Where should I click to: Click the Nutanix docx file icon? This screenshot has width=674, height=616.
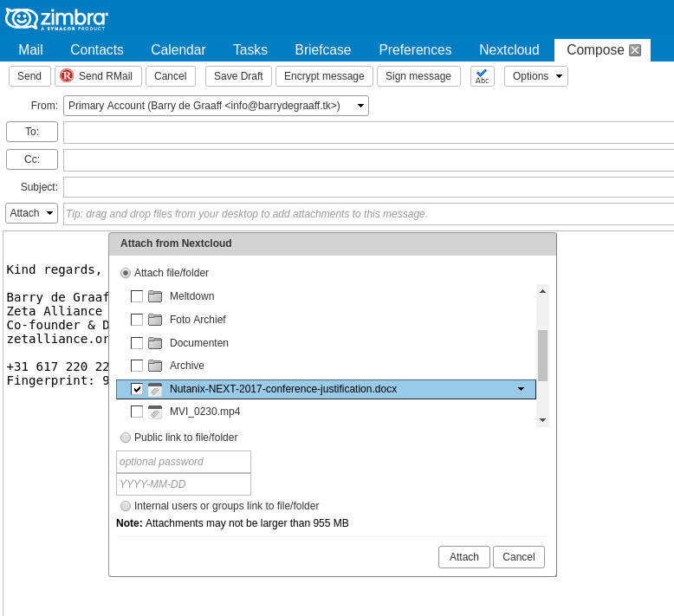[x=155, y=390]
